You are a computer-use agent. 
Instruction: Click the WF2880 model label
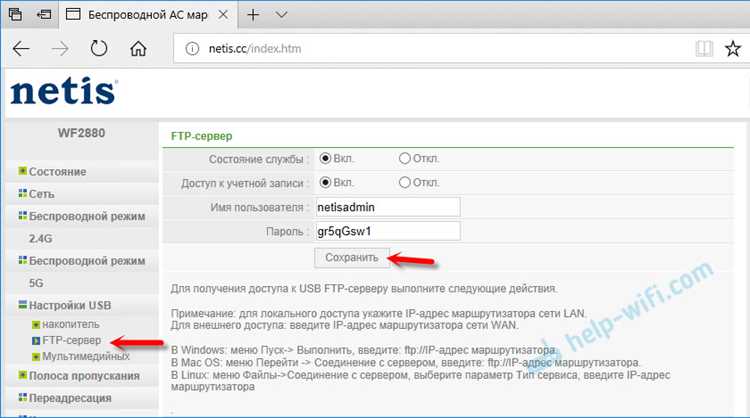pos(81,133)
